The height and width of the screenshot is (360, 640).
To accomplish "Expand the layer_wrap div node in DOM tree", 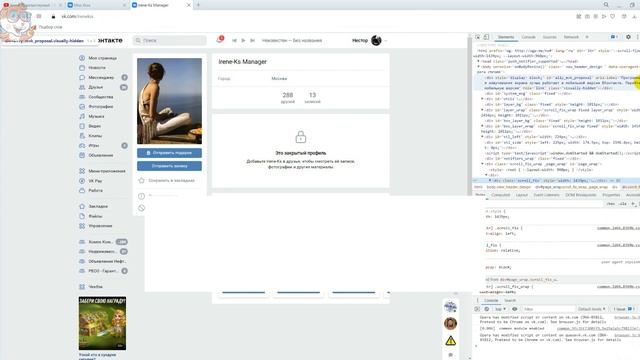I will point(482,110).
